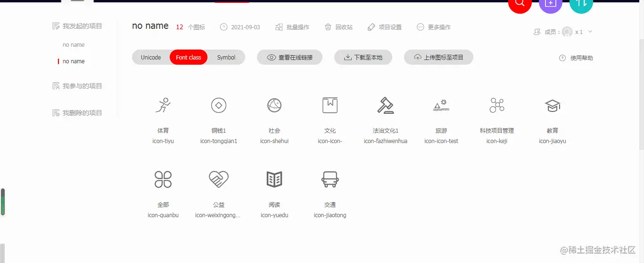Select the 全部 four-petal icon
Viewport: 644px width, 263px height.
pos(163,179)
